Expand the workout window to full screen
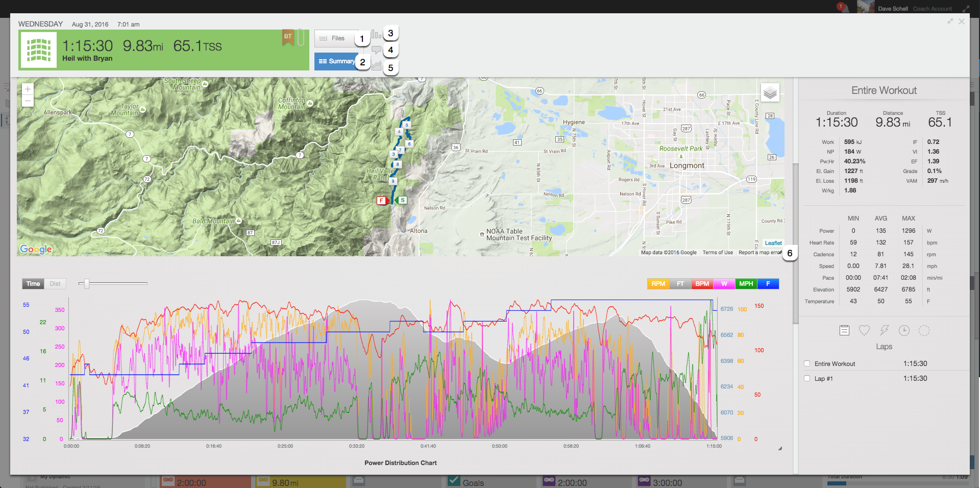The width and height of the screenshot is (980, 488). [x=950, y=21]
